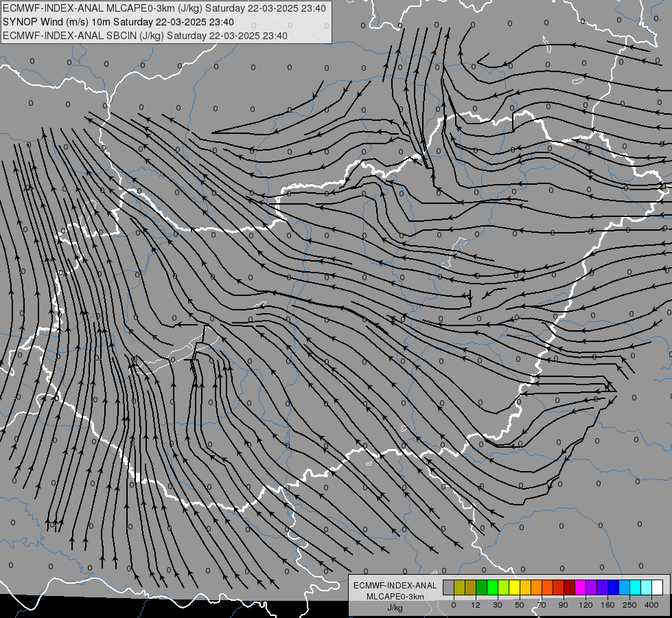Choose the bright green legend swatch
The height and width of the screenshot is (618, 672).
tap(492, 587)
